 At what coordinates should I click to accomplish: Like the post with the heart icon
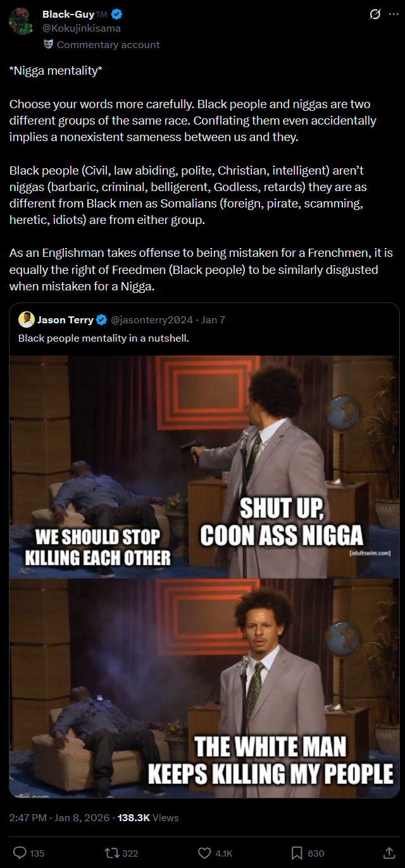click(204, 853)
